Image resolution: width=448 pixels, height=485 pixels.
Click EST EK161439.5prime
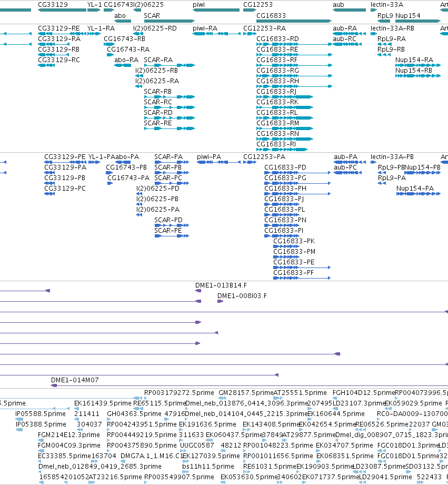point(103,403)
